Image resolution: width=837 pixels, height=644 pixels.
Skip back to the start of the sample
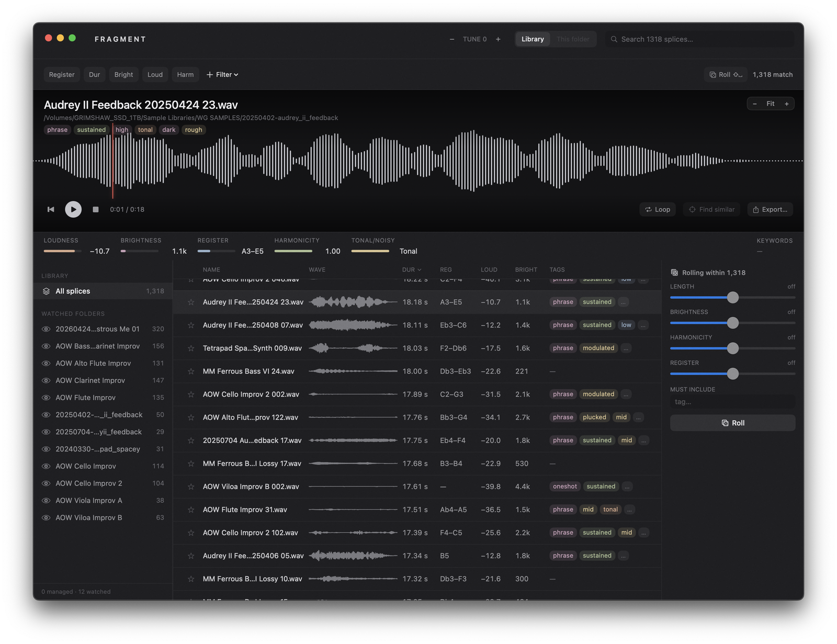pos(51,209)
